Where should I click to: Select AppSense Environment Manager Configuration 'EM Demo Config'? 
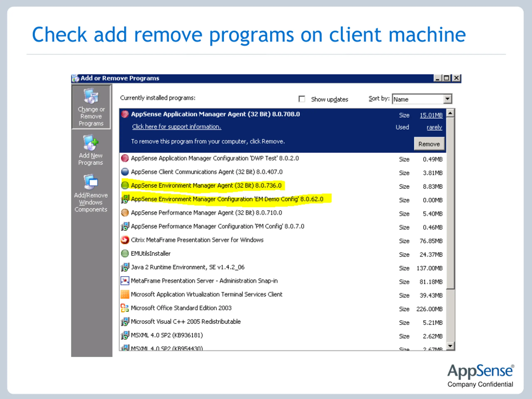283,199
